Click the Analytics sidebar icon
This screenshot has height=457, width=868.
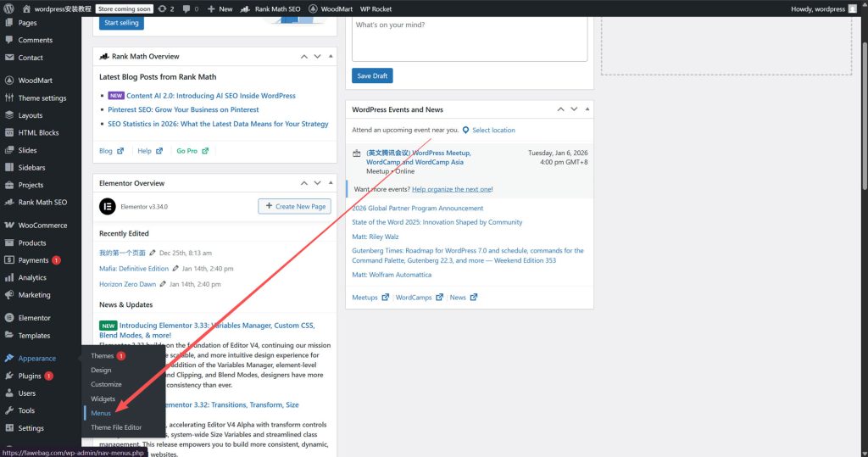pyautogui.click(x=9, y=277)
